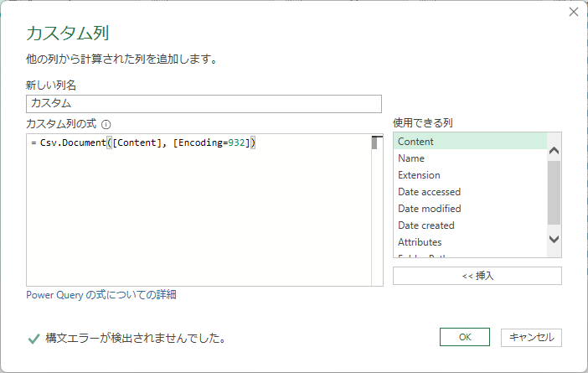Click the scrollbar thumb in available columns list
The width and height of the screenshot is (588, 373).
(x=554, y=193)
